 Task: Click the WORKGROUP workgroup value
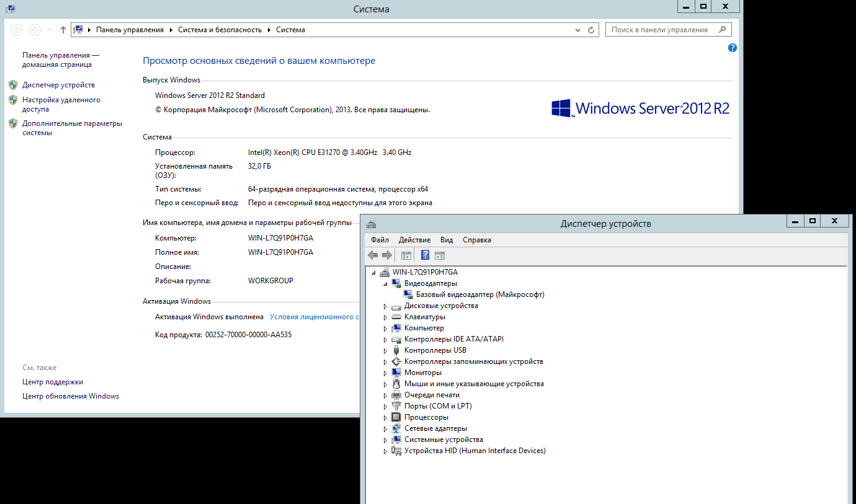tap(270, 281)
